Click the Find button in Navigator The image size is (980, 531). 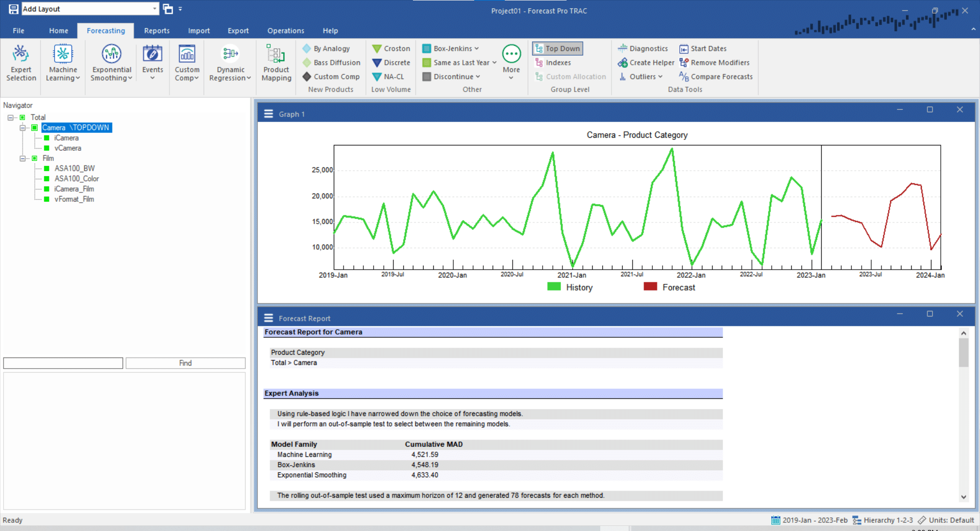coord(185,363)
